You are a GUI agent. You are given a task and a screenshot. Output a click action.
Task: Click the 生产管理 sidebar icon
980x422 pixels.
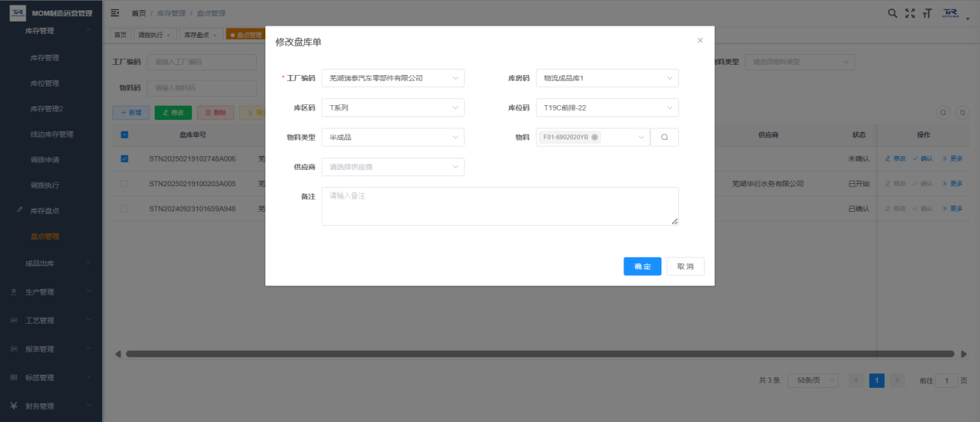click(x=14, y=292)
